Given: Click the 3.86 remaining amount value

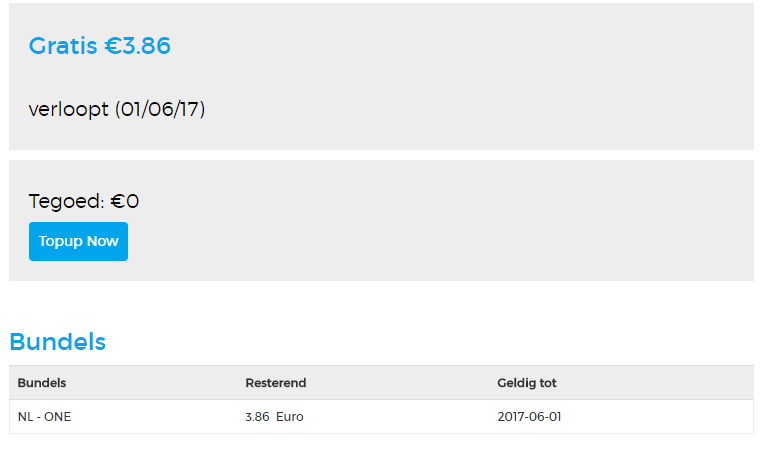Looking at the screenshot, I should (257, 417).
